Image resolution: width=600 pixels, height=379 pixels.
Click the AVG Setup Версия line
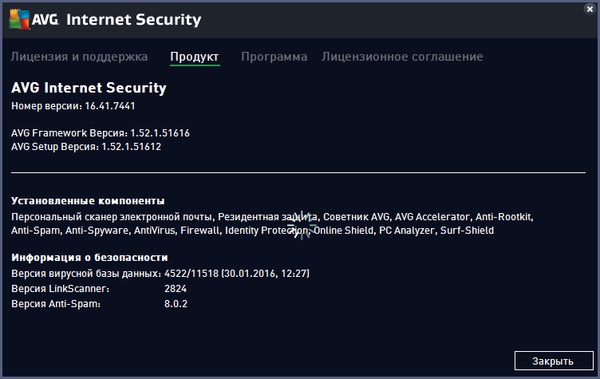click(x=86, y=147)
